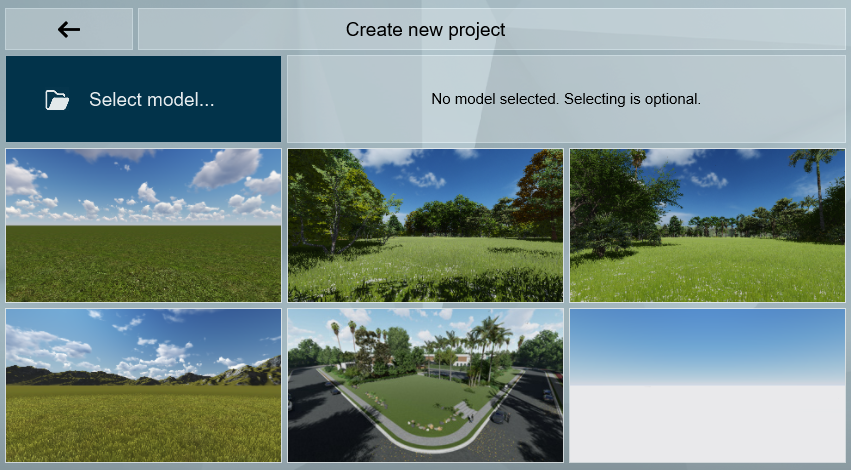Click the blue sky of the empty scene
This screenshot has height=470, width=851.
pyautogui.click(x=707, y=335)
